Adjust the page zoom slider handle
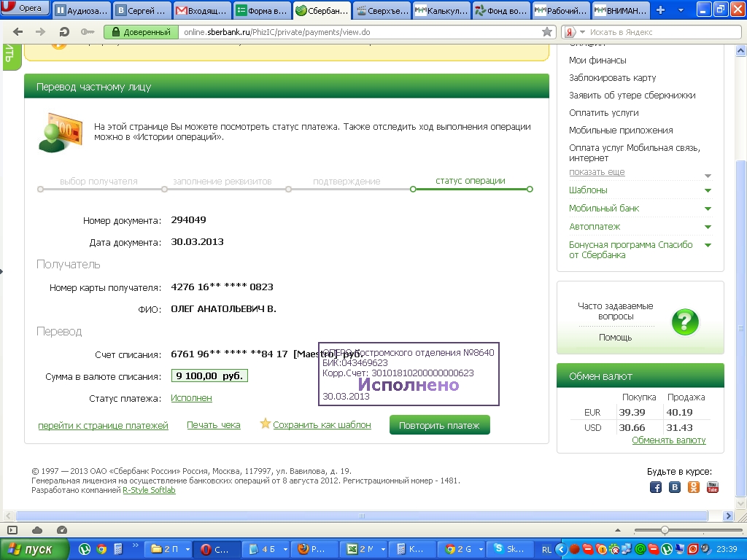Viewport: 747px width, 560px height. pyautogui.click(x=665, y=530)
